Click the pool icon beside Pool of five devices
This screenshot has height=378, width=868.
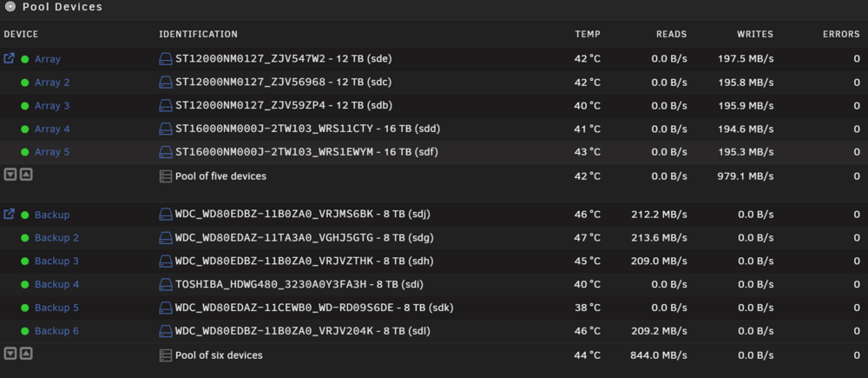[x=166, y=176]
